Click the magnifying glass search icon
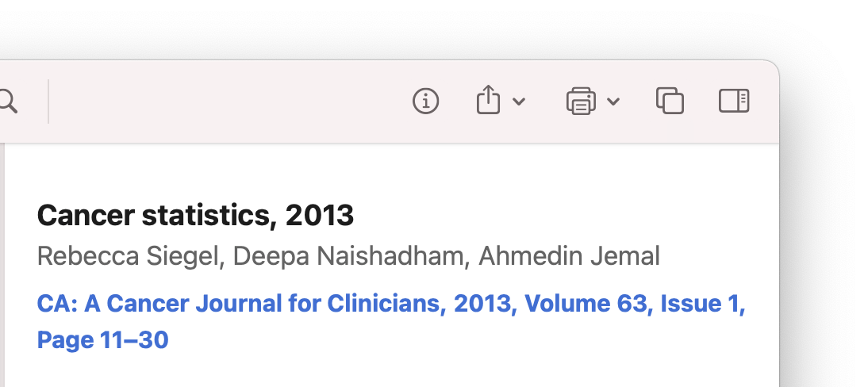Screen dimensions: 868x387 pos(8,102)
